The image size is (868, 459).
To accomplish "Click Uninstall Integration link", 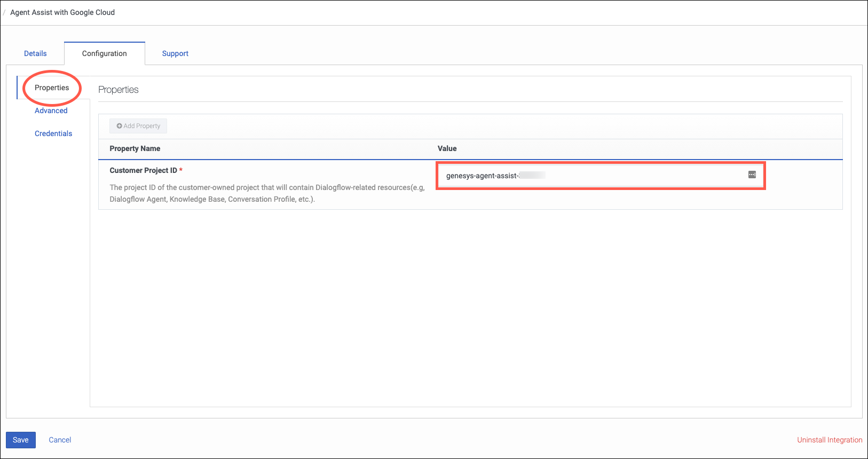I will click(830, 440).
